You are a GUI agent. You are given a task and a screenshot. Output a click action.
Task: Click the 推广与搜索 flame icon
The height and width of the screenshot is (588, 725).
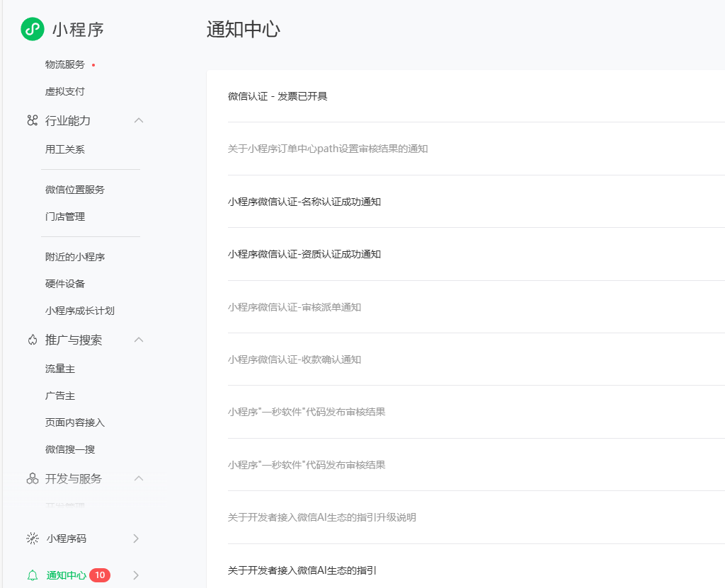click(x=33, y=340)
